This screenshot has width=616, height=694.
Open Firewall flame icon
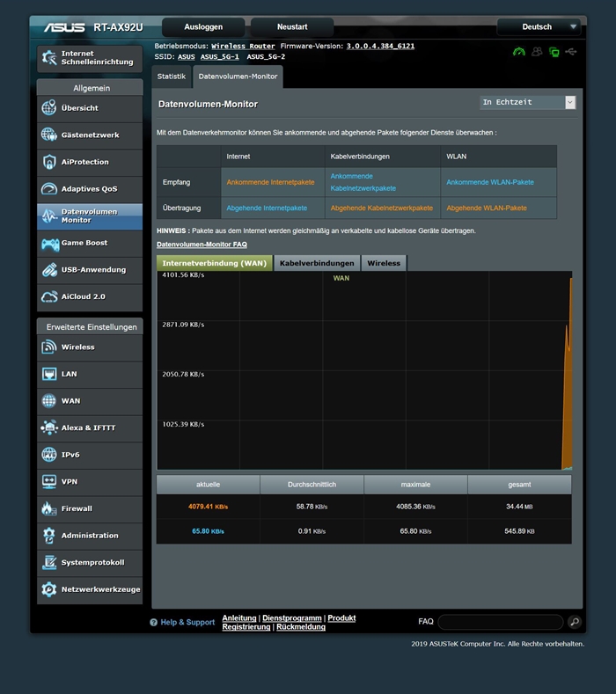(48, 508)
